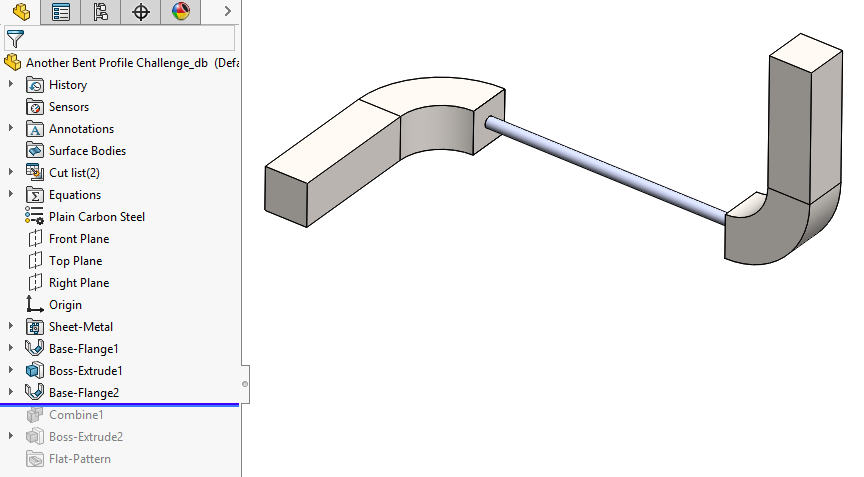
Task: Click the Origin icon
Action: tap(35, 304)
